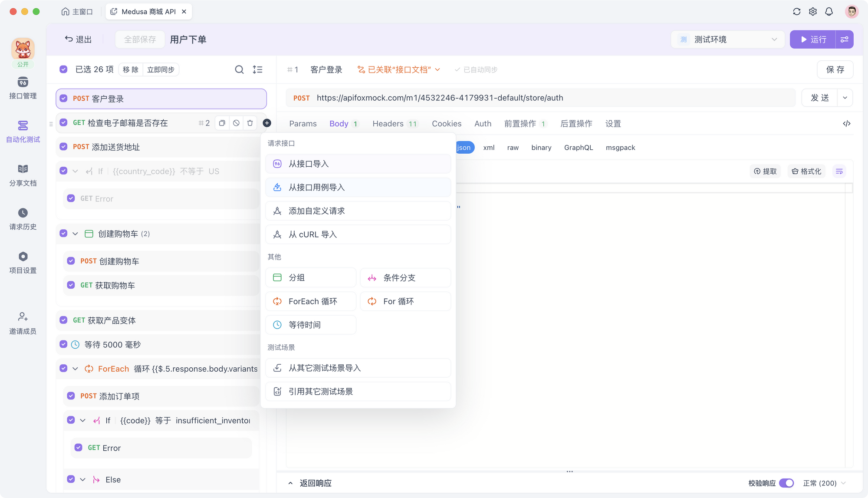Disable step using the ban icon

pyautogui.click(x=236, y=123)
